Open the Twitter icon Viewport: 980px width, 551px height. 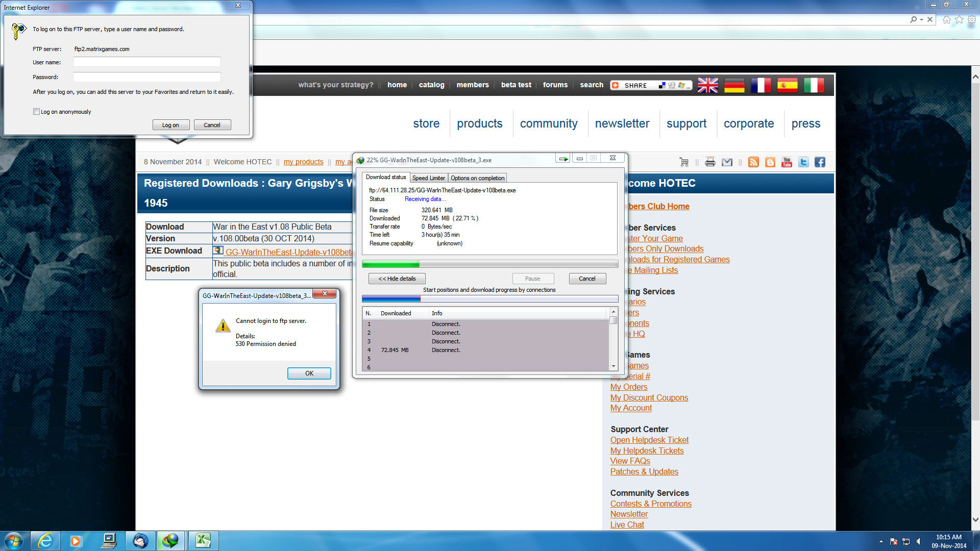pos(803,162)
